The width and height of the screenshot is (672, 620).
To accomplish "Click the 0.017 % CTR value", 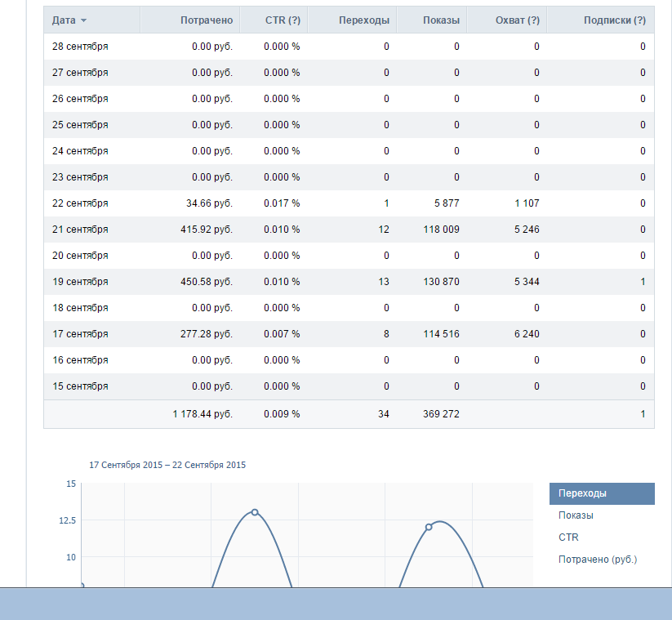I will (x=282, y=203).
